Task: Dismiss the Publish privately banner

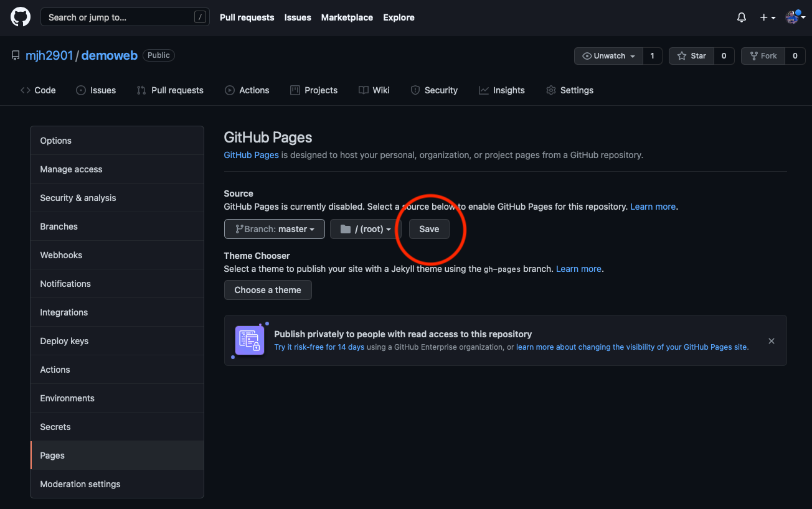Action: click(772, 341)
